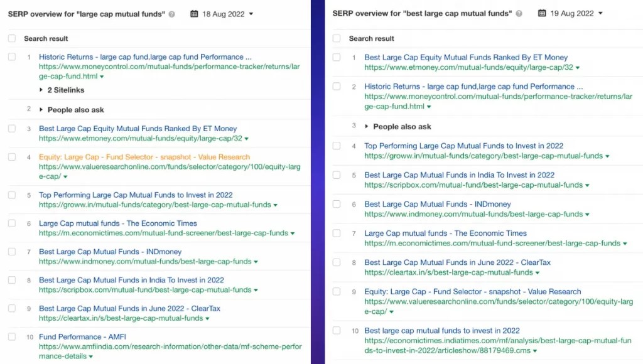The image size is (643, 364).
Task: Check right result 1 ET Money checkbox
Action: 337,57
